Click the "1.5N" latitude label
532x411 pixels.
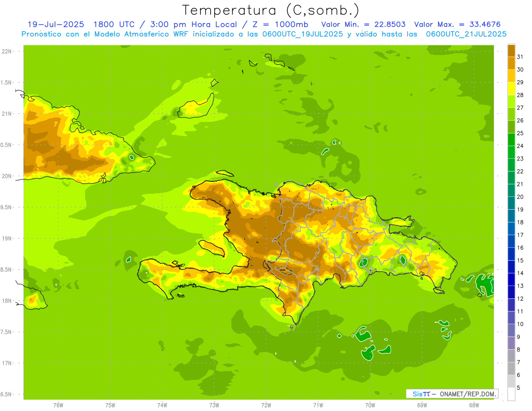(7, 82)
